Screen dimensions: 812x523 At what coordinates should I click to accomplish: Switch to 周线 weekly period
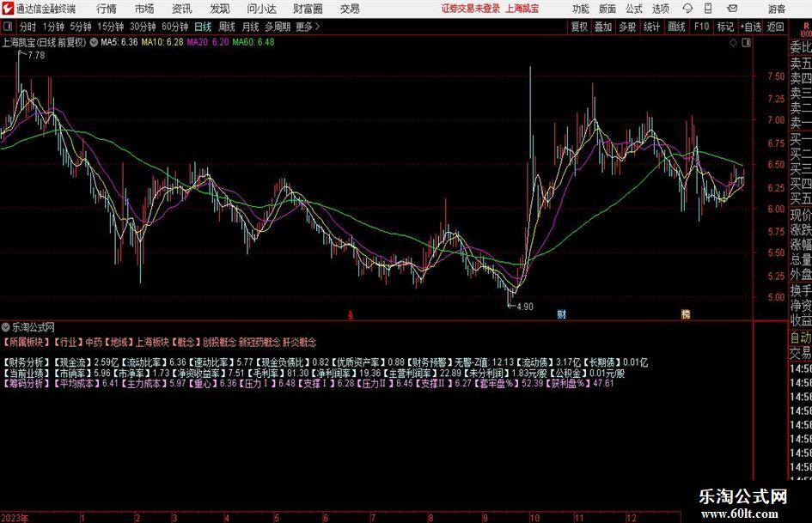[227, 27]
